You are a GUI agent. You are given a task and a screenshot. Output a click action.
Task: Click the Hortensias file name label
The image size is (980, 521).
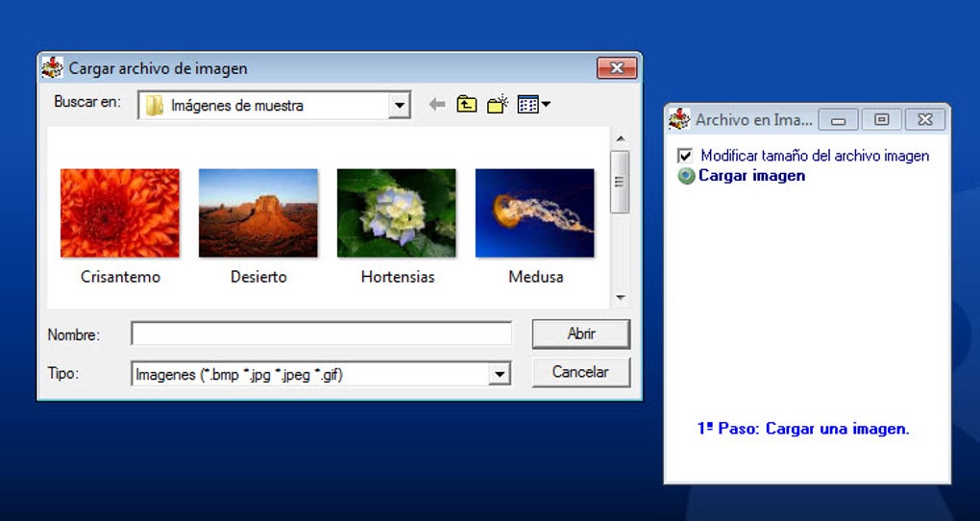pos(398,277)
